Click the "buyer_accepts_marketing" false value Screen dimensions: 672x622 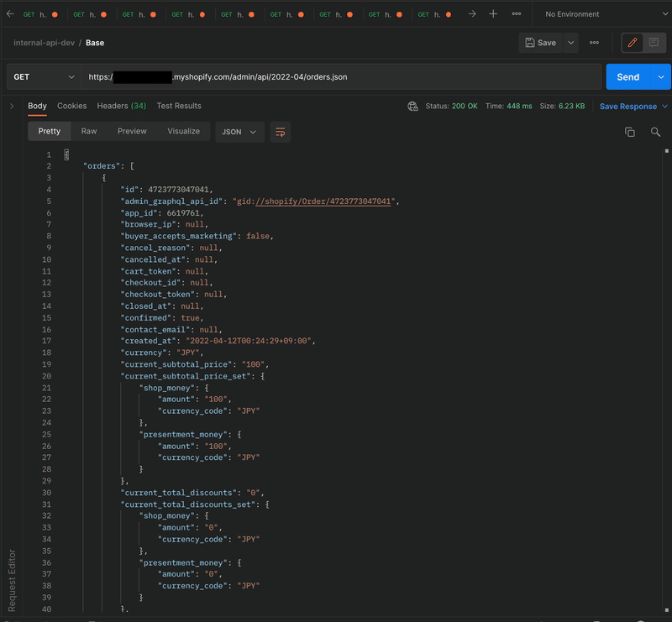point(258,237)
